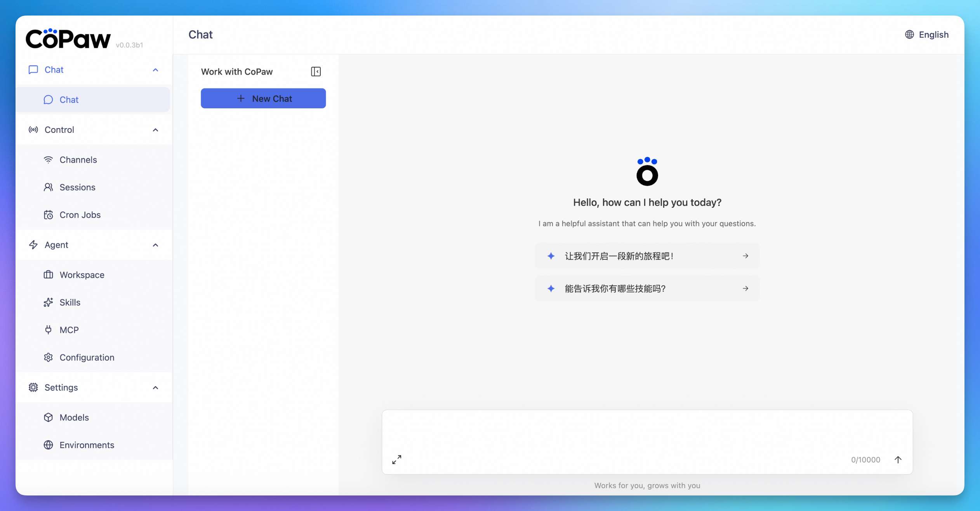Collapse the Settings section chevron
Image resolution: width=980 pixels, height=511 pixels.
coord(155,388)
